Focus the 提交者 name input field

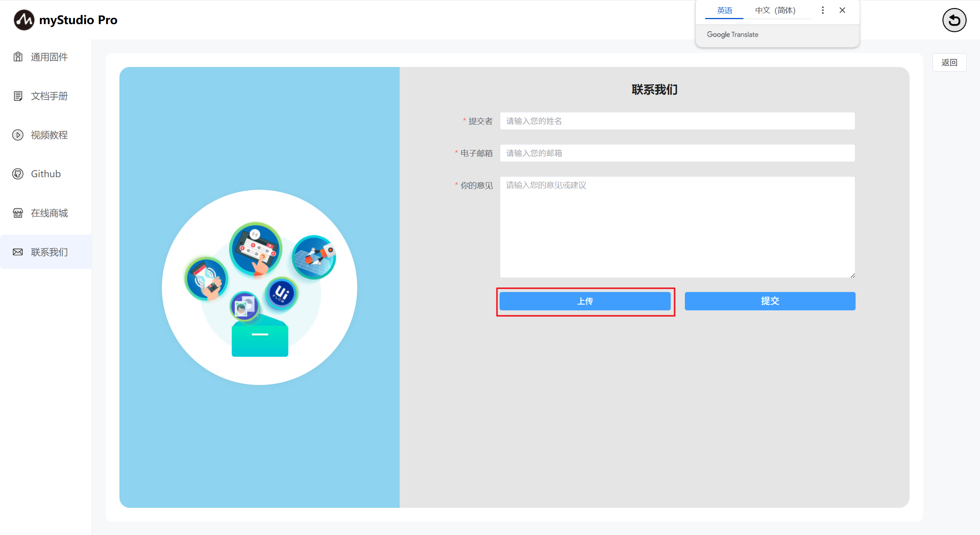[x=677, y=121]
